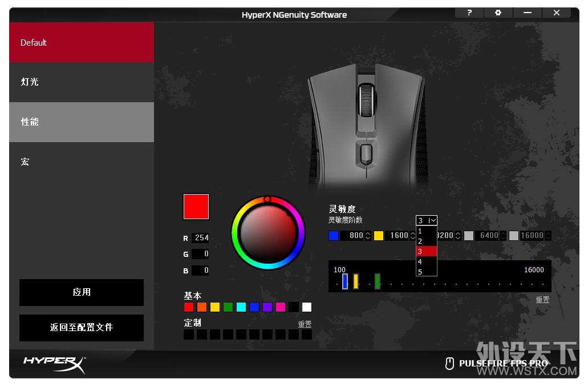Pick the cyan basic color swatch
588x387 pixels.
click(241, 307)
